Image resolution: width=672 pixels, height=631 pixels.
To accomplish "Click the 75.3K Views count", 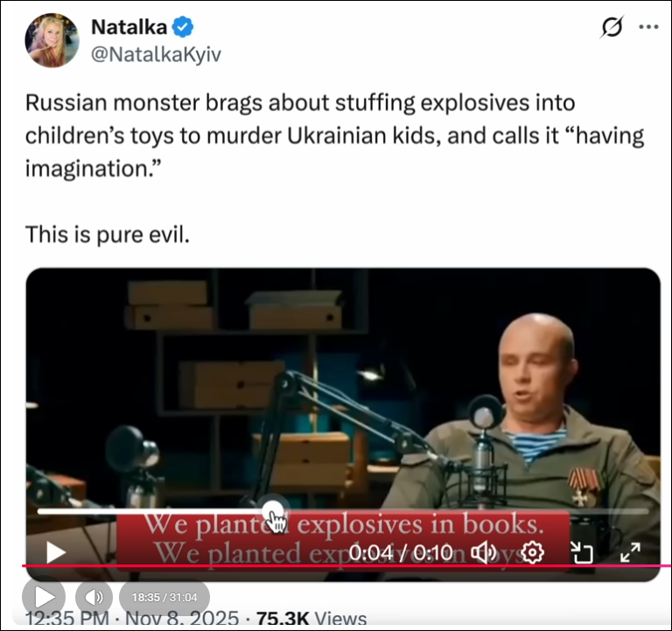I will (311, 620).
